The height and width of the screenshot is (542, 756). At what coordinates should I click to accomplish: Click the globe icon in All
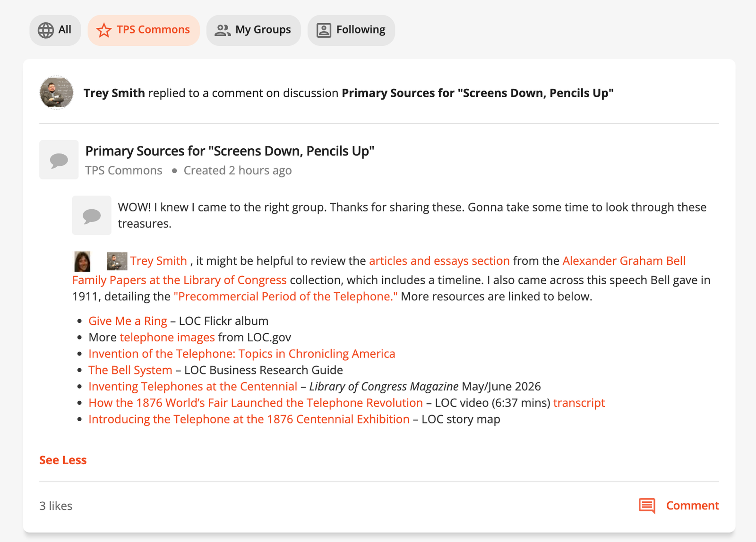click(x=46, y=30)
